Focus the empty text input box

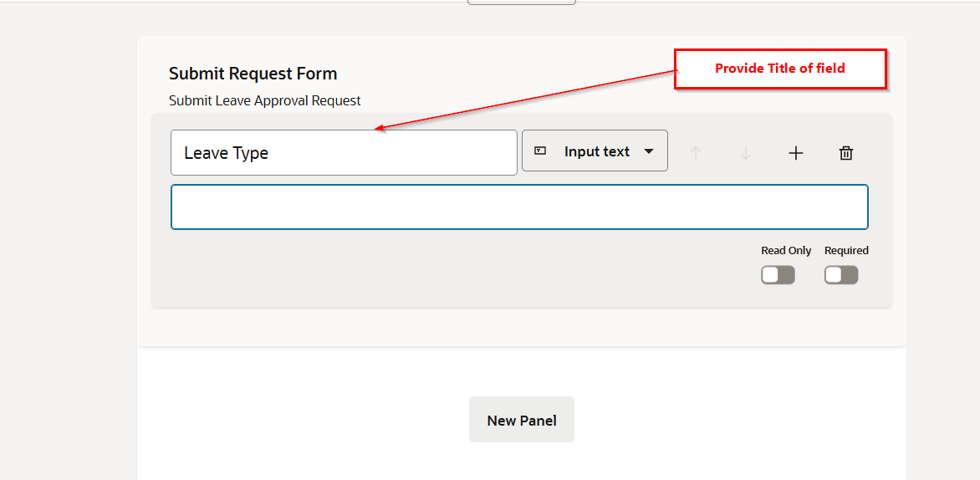point(519,207)
